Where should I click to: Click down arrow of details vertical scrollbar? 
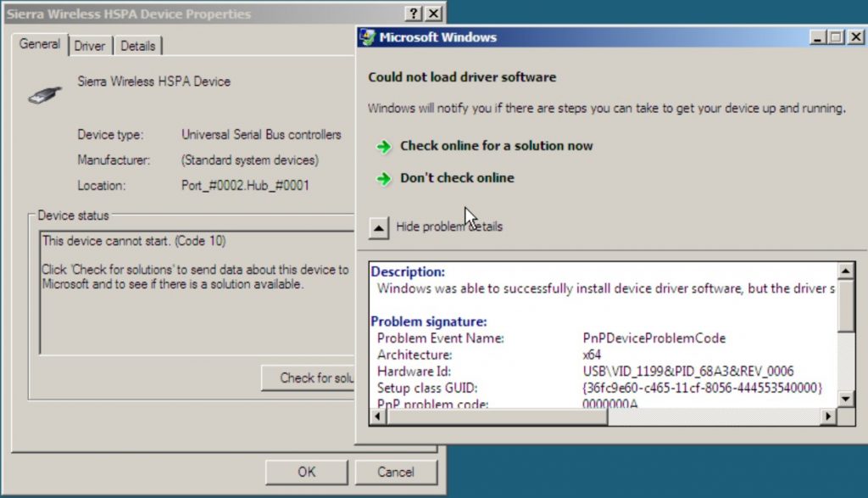point(845,399)
